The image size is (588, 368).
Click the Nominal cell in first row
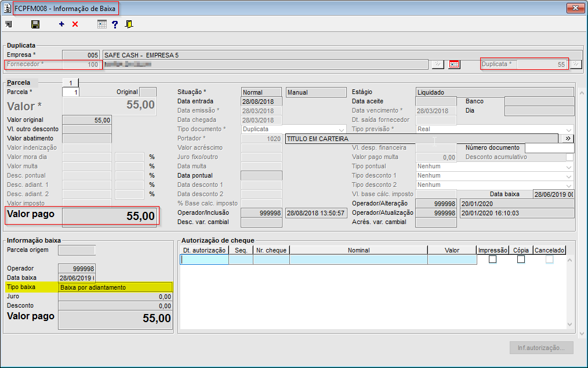click(358, 259)
